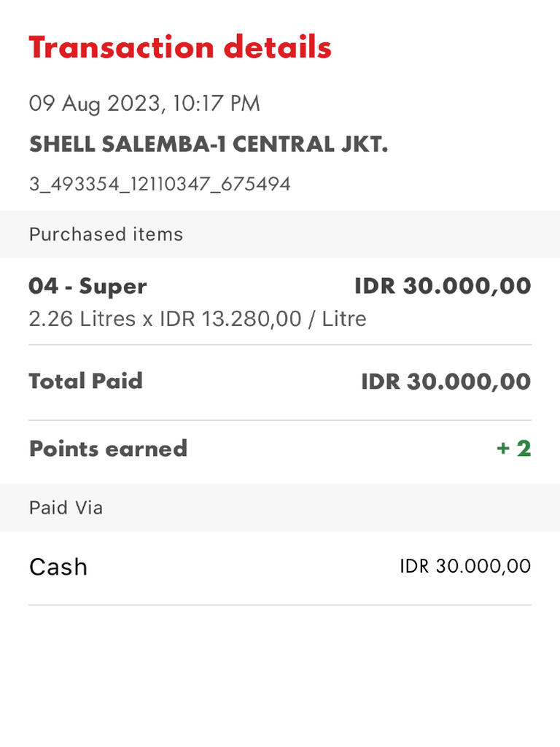Click the Paid Via section header
This screenshot has height=747, width=560.
tap(66, 508)
